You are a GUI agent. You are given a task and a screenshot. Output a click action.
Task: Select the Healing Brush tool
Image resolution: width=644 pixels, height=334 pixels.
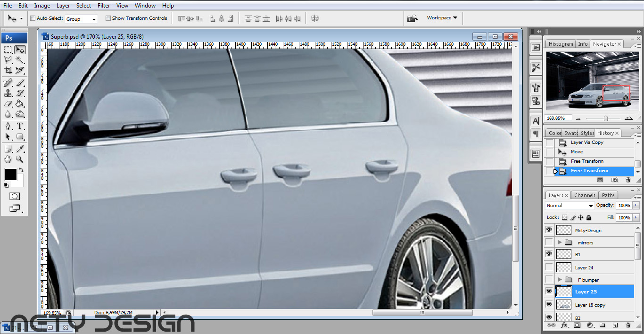[x=8, y=83]
